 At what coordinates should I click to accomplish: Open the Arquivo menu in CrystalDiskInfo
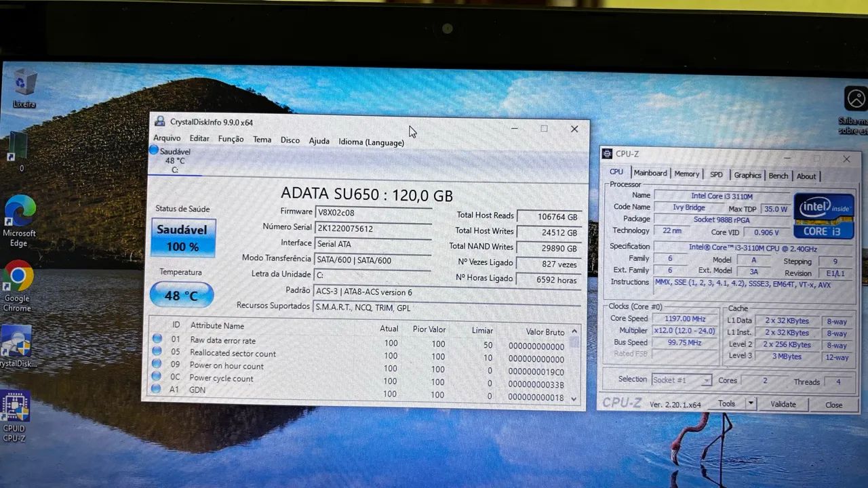click(167, 138)
